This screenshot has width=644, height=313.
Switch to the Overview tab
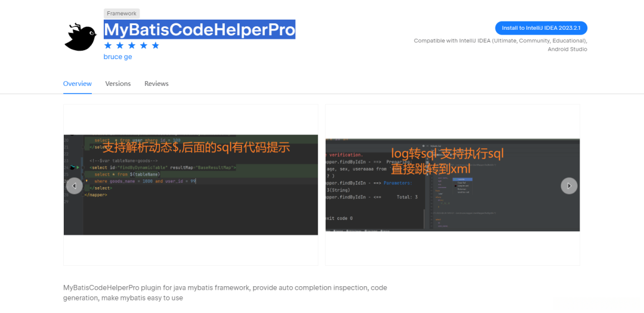[x=77, y=83]
